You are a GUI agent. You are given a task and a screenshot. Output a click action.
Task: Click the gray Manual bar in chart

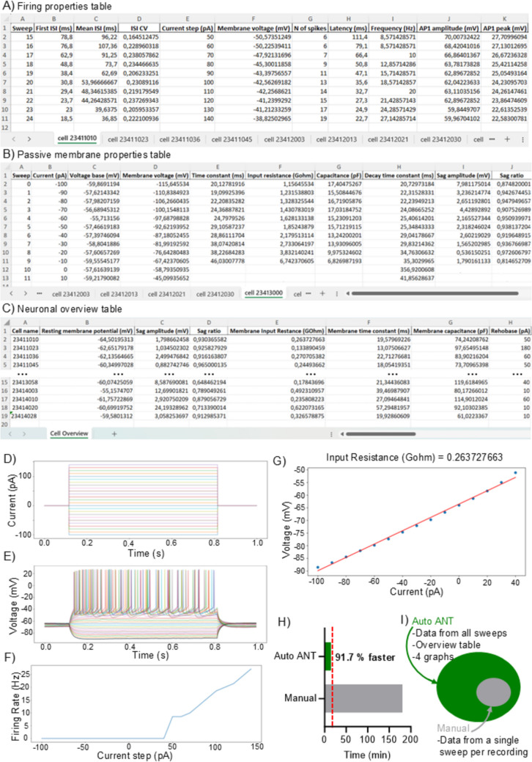point(363,697)
